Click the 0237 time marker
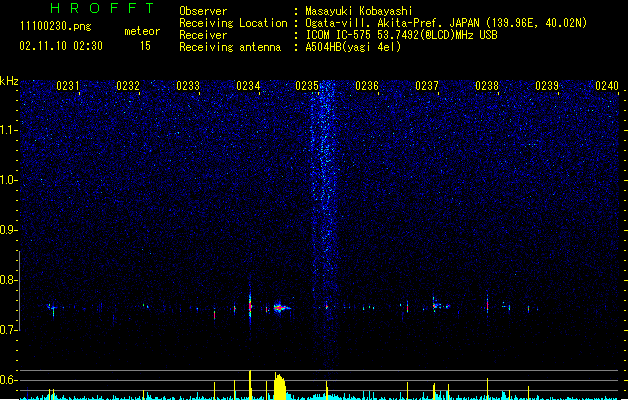 tap(427, 86)
